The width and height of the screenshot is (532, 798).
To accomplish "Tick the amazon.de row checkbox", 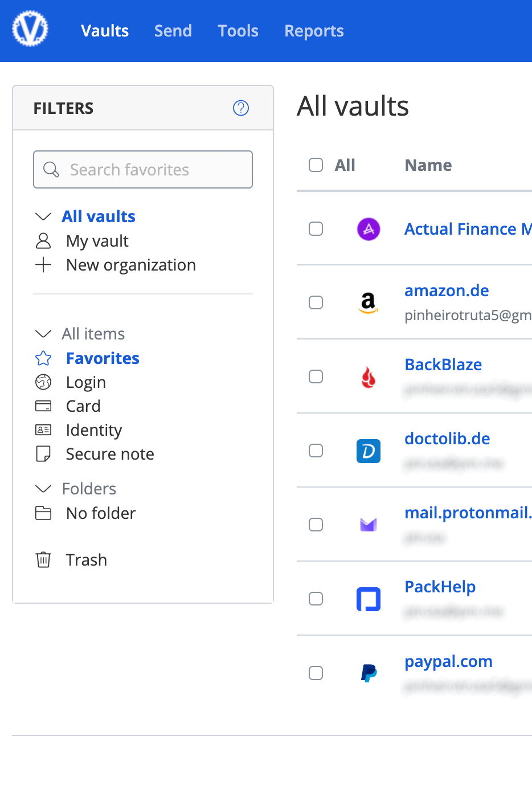I will 316,302.
